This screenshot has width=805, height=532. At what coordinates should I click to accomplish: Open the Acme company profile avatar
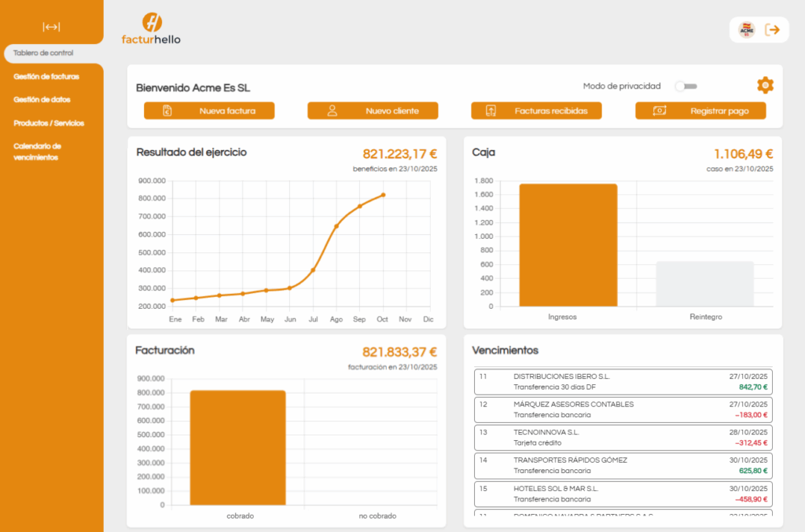click(x=746, y=30)
